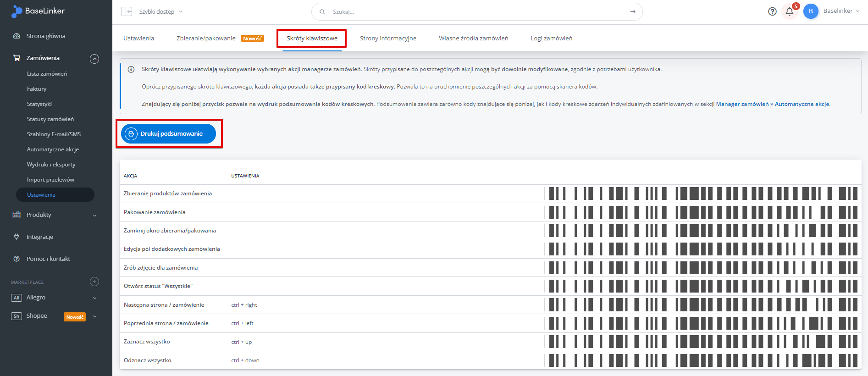
Task: Click the Drukuj podsumowanie button
Action: tap(168, 133)
